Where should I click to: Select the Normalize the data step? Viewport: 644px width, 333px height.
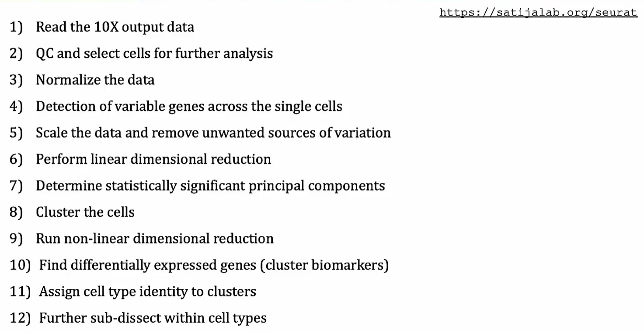pyautogui.click(x=95, y=80)
